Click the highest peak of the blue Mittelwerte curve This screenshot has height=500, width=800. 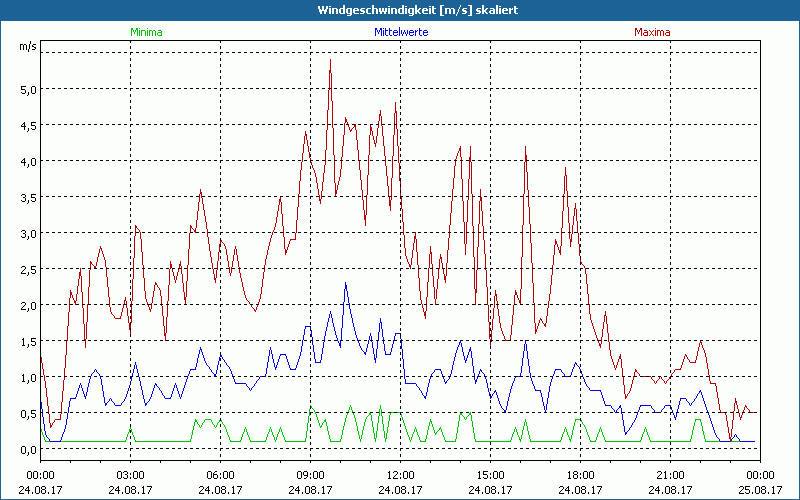pyautogui.click(x=346, y=284)
